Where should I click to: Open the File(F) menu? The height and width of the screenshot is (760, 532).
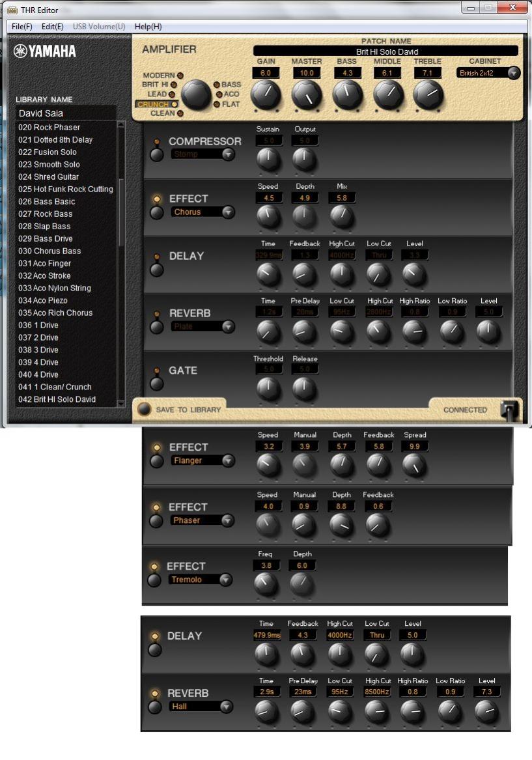point(21,27)
